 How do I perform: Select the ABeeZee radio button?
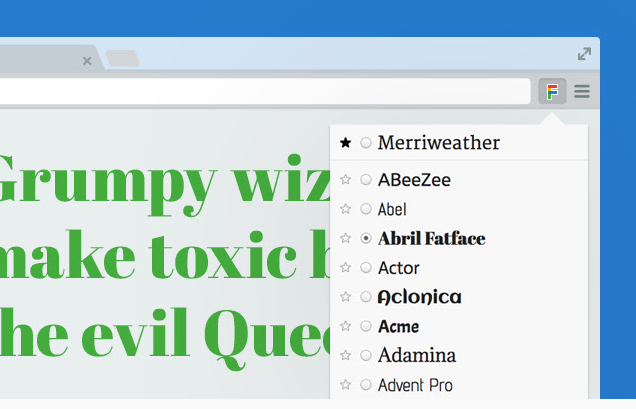[366, 180]
